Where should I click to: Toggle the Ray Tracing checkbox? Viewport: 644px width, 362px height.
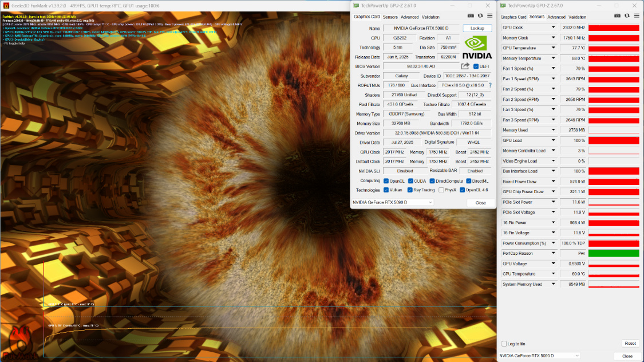coord(410,190)
